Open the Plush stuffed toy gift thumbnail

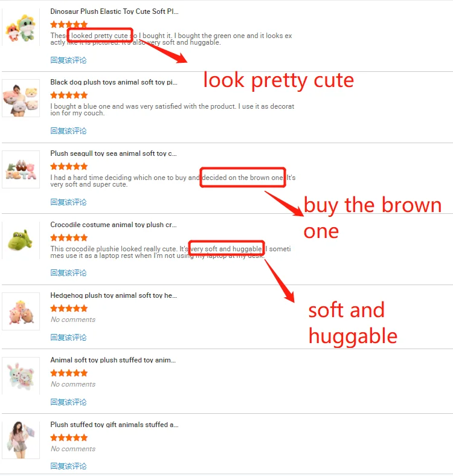(21, 440)
